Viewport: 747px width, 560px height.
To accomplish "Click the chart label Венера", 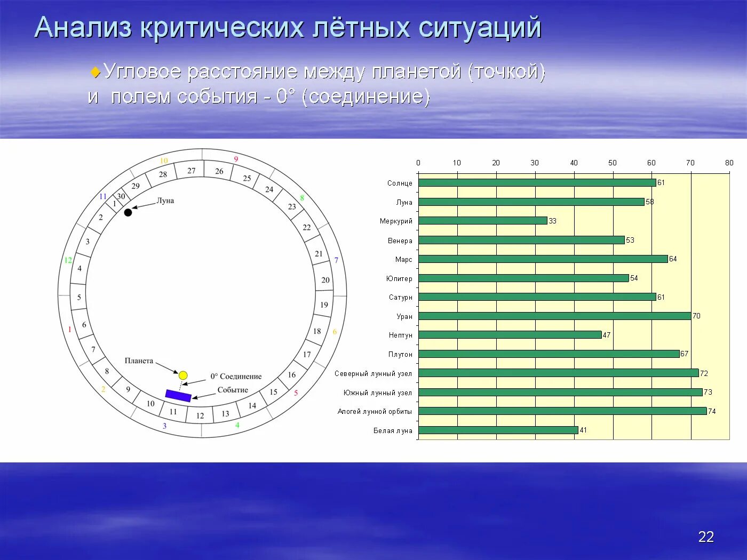I will [x=400, y=241].
